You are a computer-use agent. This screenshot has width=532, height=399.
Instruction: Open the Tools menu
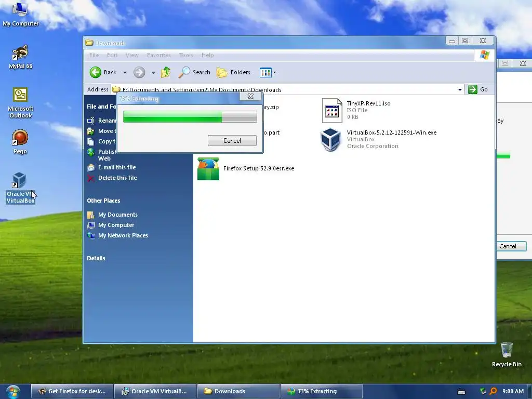[x=186, y=55]
